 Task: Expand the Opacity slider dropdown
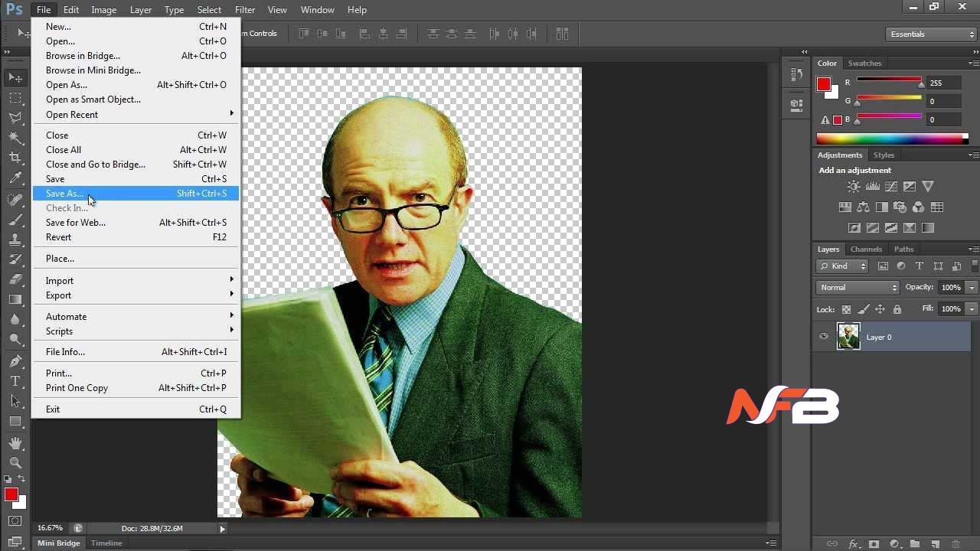972,288
